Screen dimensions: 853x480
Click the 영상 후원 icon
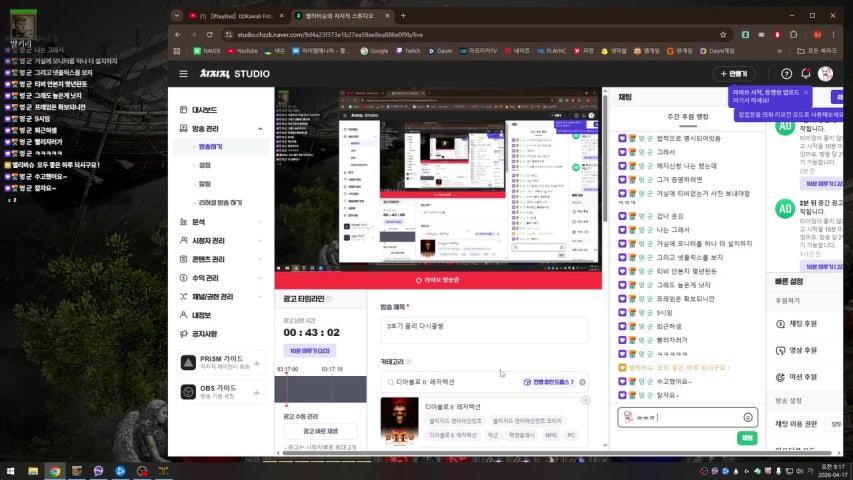(x=780, y=350)
